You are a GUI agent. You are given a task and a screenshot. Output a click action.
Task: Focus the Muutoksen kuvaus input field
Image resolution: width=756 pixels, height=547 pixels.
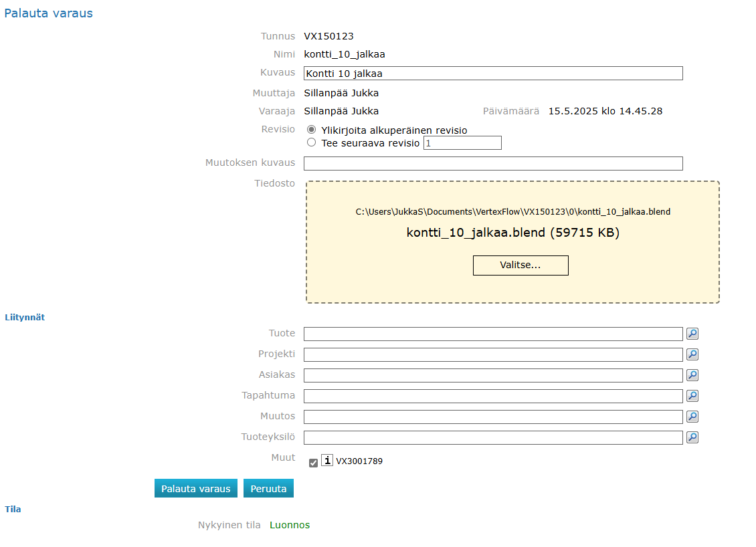pos(493,164)
